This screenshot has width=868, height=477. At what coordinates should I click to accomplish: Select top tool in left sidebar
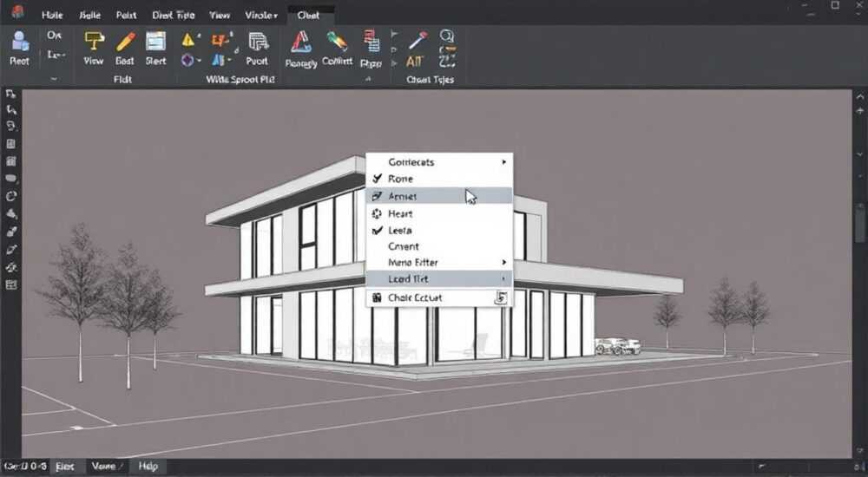(x=10, y=94)
